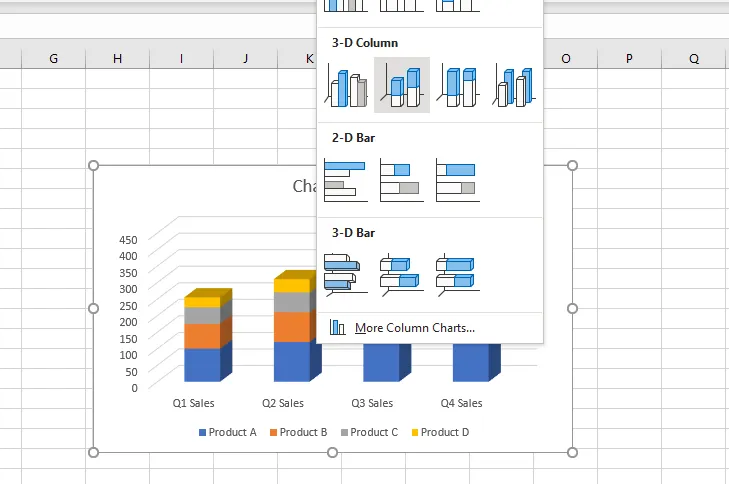The image size is (729, 484).
Task: Select column Q header
Action: tap(693, 59)
